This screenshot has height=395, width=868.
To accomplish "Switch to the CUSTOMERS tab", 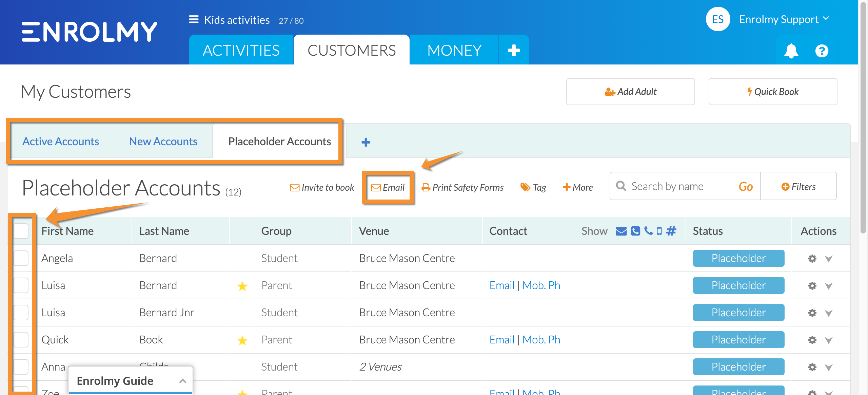I will click(x=352, y=50).
